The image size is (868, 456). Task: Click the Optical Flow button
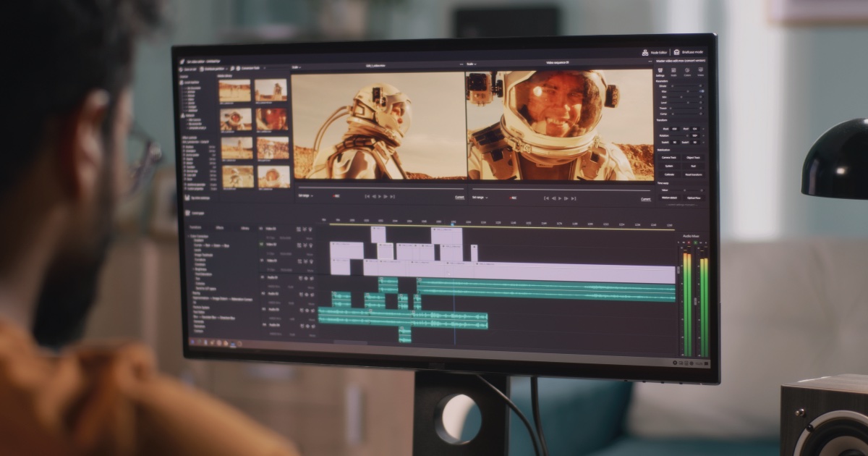[693, 198]
